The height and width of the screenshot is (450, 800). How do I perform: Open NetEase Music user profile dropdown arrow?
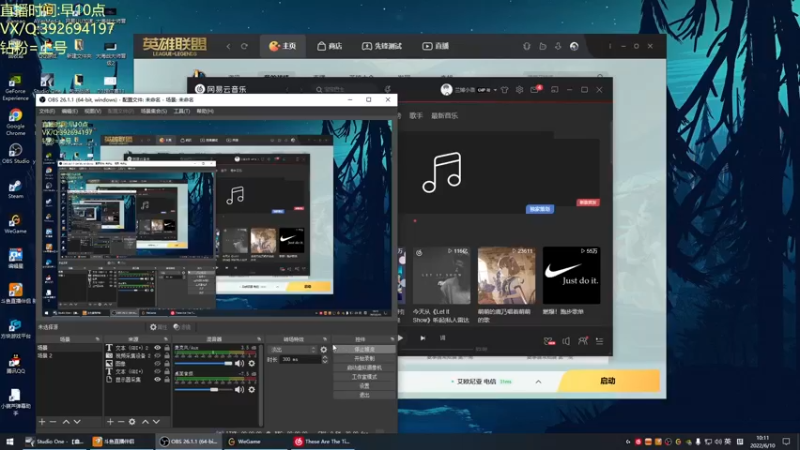click(495, 90)
